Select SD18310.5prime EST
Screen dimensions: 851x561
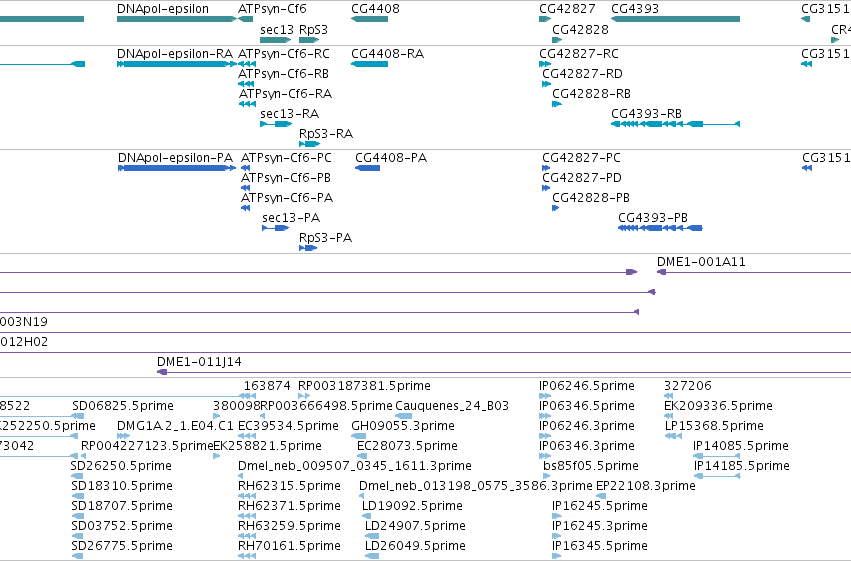[x=78, y=496]
